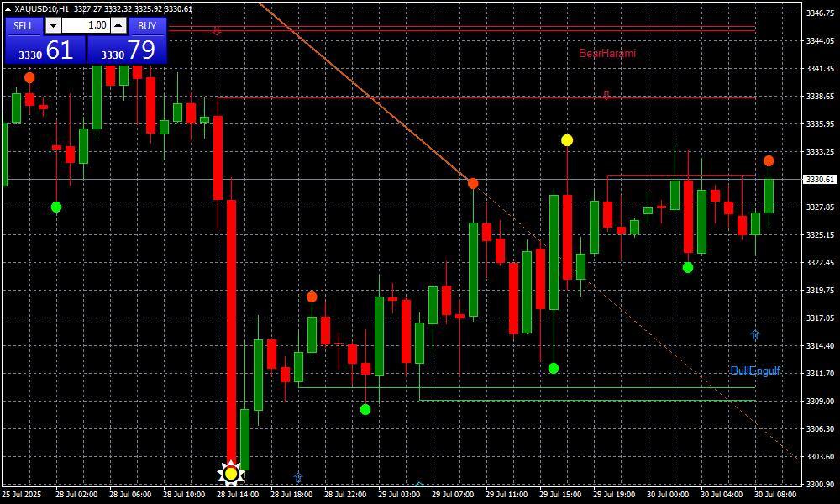
Task: Select the red down arrow on top red line
Action: pyautogui.click(x=217, y=30)
